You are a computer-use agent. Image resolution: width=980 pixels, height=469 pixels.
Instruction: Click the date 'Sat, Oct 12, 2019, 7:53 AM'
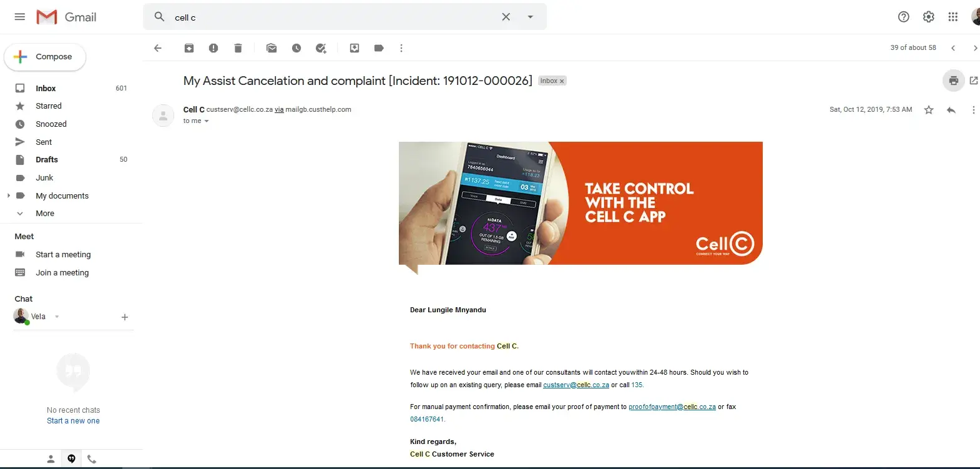pos(871,110)
